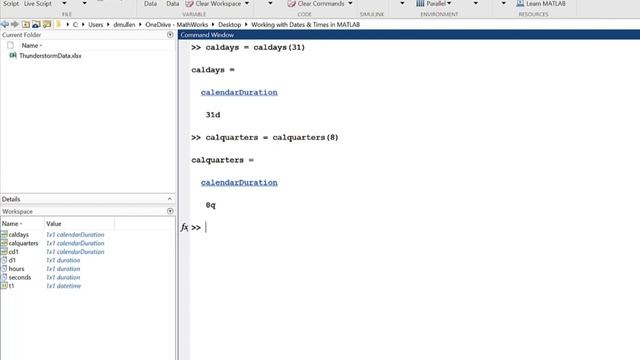
Task: Select the ThunderstormData.xlsx file name
Action: click(50, 56)
